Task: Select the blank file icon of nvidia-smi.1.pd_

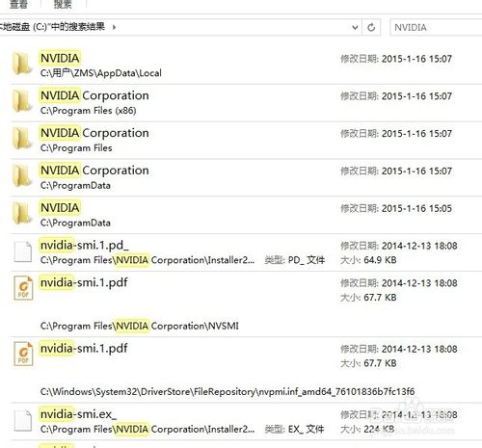Action: [x=23, y=252]
